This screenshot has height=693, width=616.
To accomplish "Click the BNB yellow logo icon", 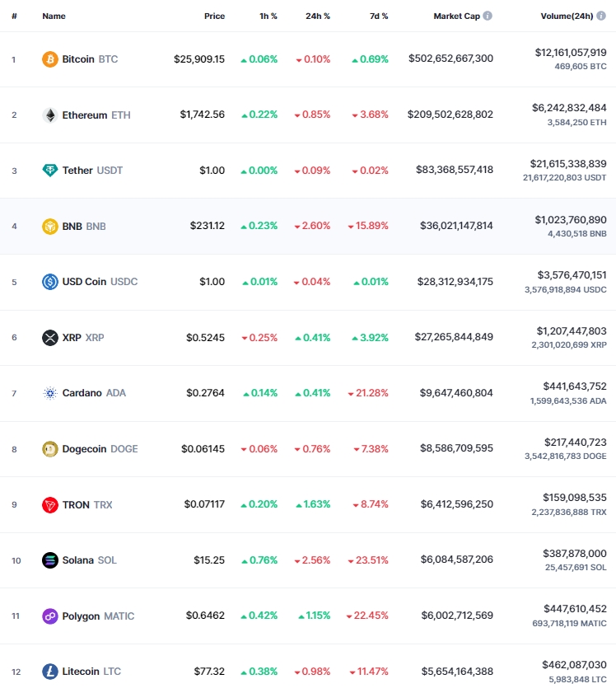I will (x=50, y=227).
